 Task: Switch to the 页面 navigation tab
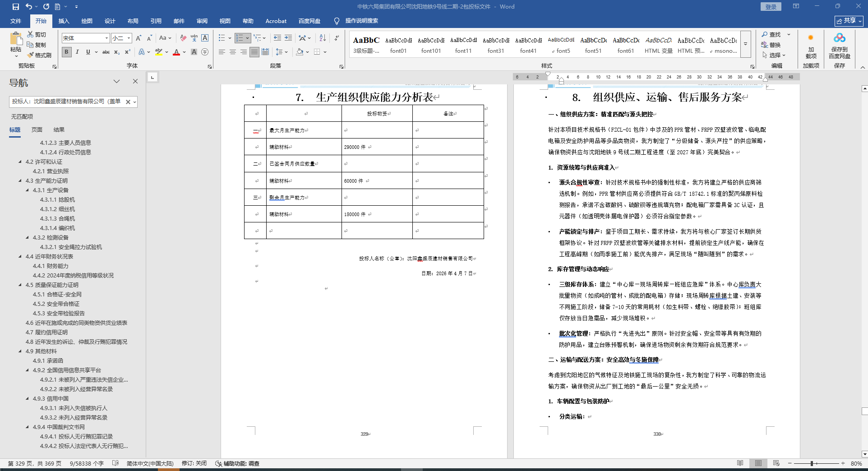[x=37, y=129]
